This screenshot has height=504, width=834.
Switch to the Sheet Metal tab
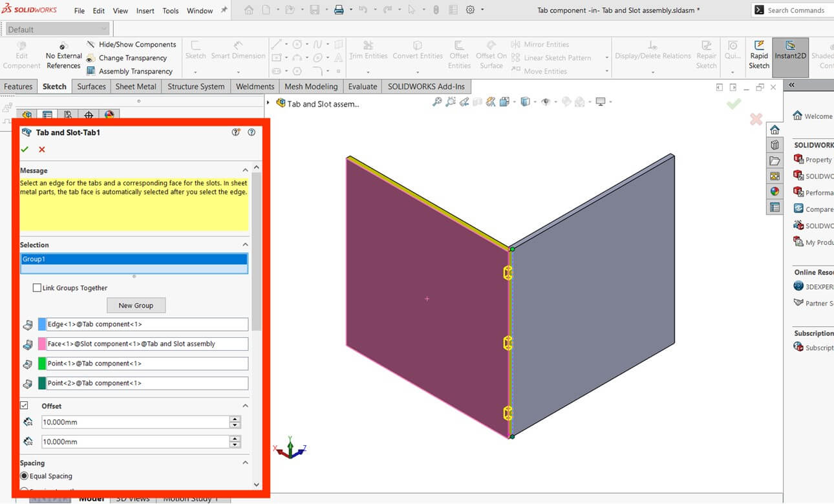[136, 86]
